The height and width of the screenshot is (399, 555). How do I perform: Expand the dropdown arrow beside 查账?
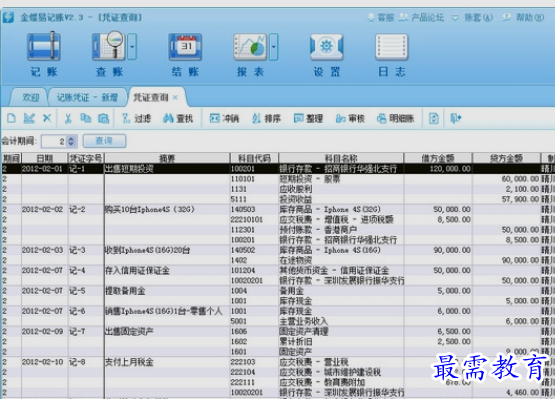pyautogui.click(x=132, y=46)
